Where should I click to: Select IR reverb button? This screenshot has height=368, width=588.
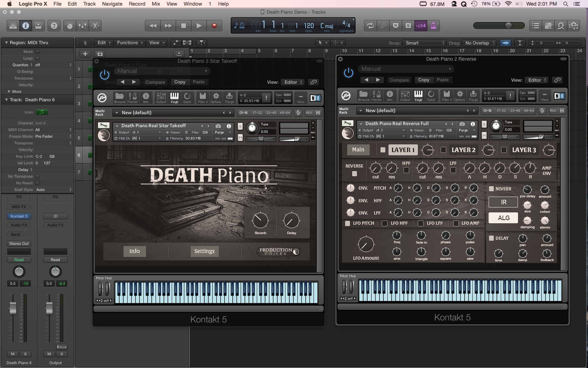pyautogui.click(x=503, y=202)
